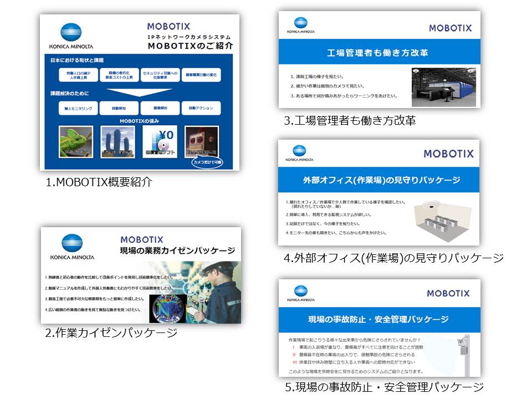Click caption 5.現場の事故防止・安全管理パッケージ

coord(385,387)
